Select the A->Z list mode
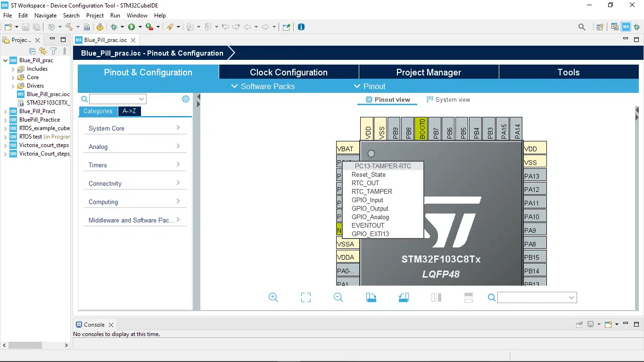The width and height of the screenshot is (644, 362). click(x=129, y=111)
